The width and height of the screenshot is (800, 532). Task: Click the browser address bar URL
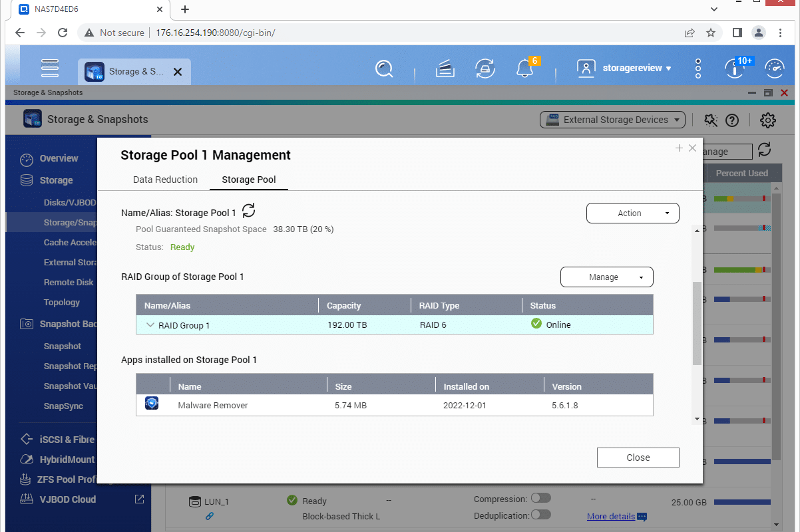coord(215,33)
